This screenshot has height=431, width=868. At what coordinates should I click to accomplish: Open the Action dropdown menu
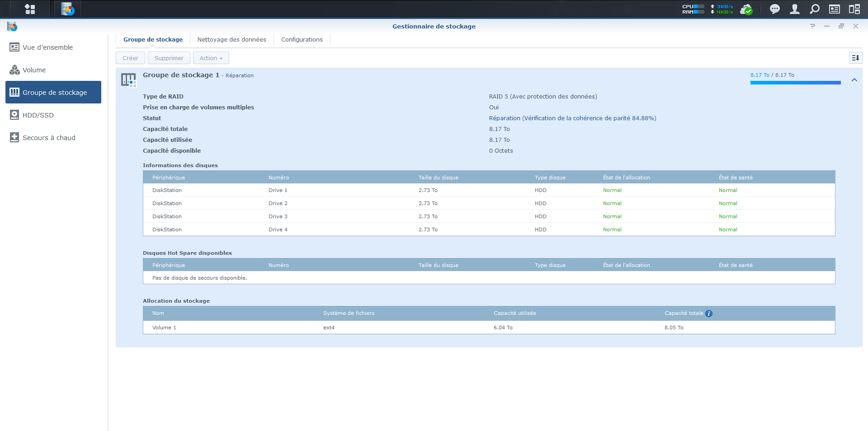pyautogui.click(x=211, y=58)
